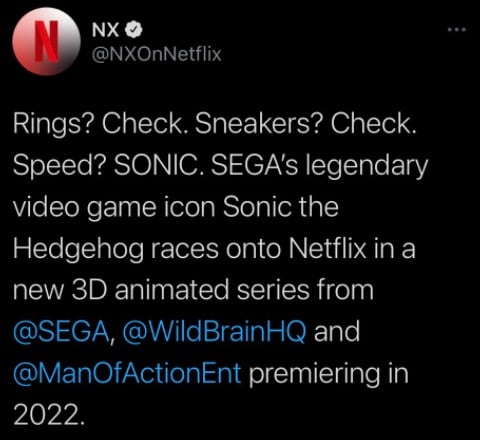The width and height of the screenshot is (480, 440).
Task: Open the Netflix N profile avatar
Action: pos(46,41)
